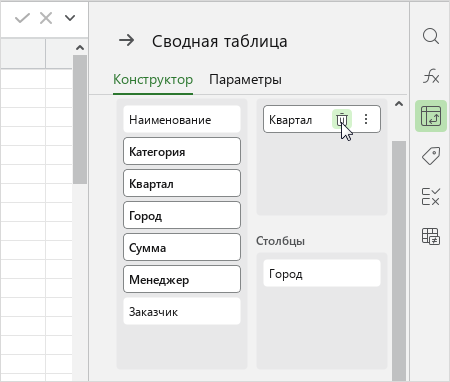Toggle the pivot table sidebar icon

coord(431,116)
